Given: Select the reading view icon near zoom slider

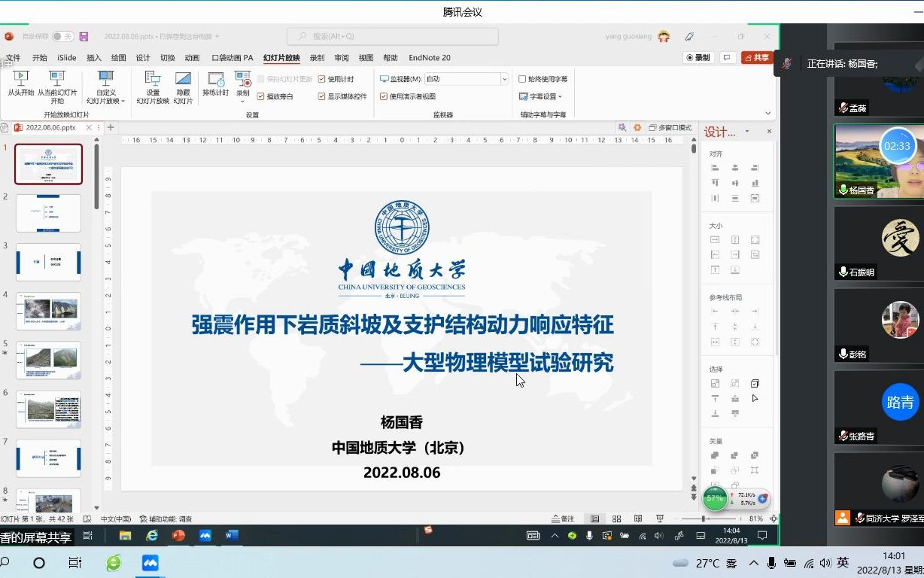Looking at the screenshot, I should [x=638, y=519].
